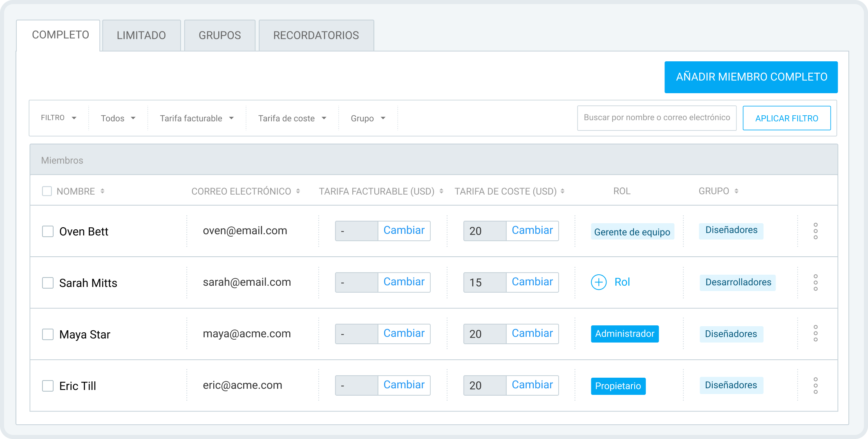This screenshot has width=868, height=439.
Task: Select the checkbox next to Eric Till
Action: [47, 385]
